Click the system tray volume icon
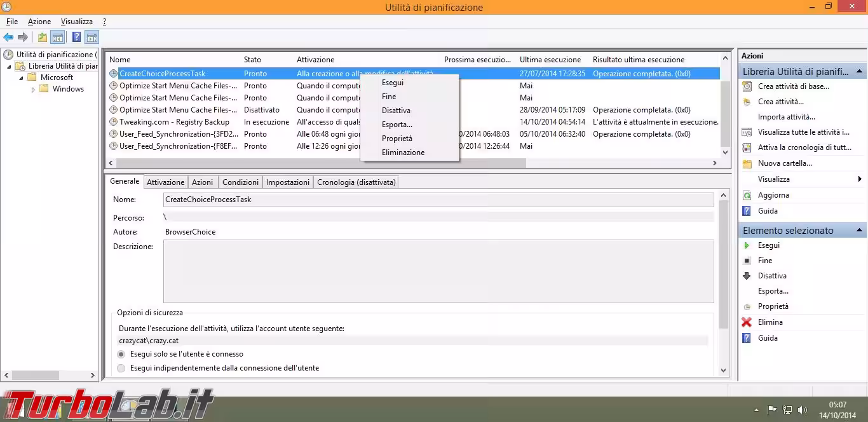 [803, 410]
